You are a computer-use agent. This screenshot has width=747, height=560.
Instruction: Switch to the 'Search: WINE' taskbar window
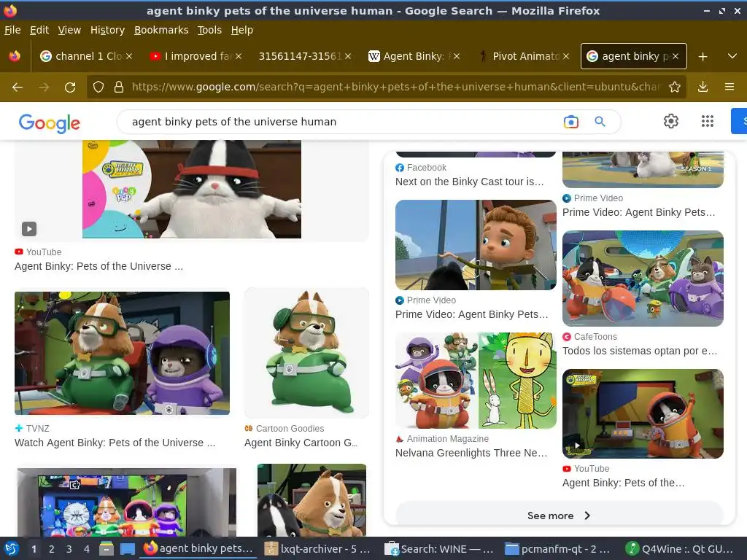[x=438, y=549]
